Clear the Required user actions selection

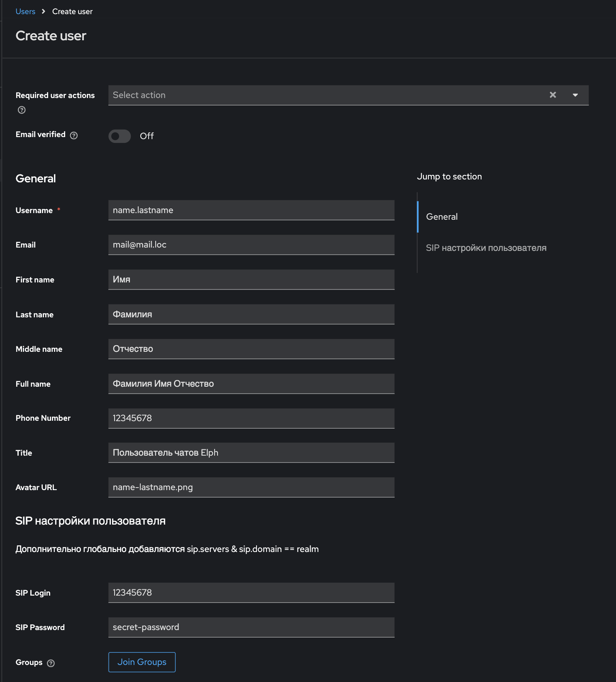tap(552, 95)
